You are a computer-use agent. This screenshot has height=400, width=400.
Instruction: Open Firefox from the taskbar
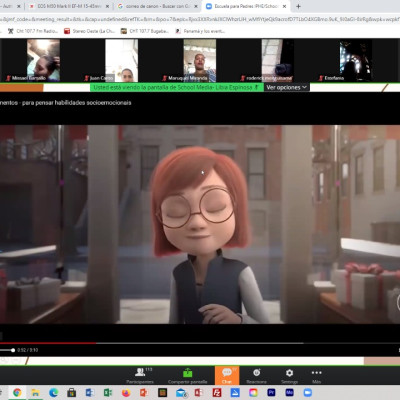(x=126, y=393)
